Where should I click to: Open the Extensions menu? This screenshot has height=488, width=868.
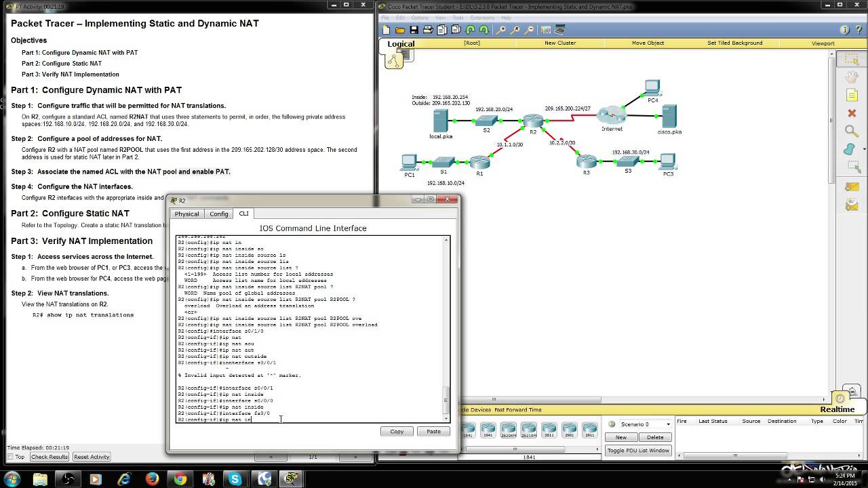click(482, 18)
